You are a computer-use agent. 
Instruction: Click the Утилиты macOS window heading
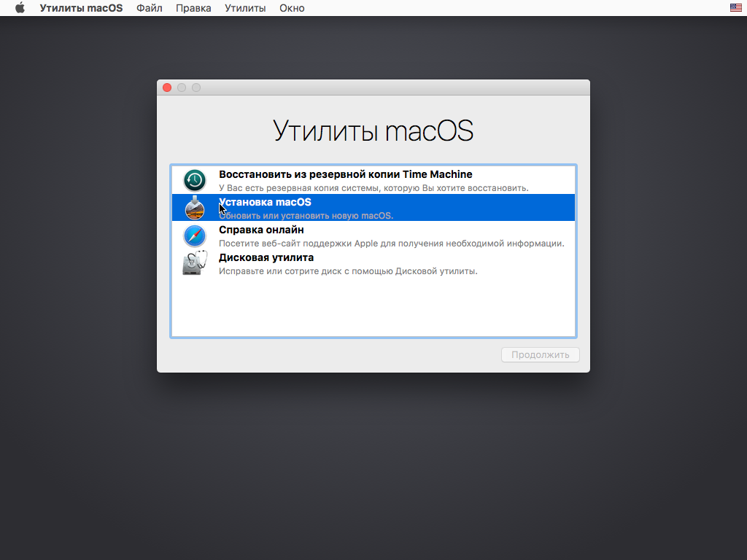373,131
